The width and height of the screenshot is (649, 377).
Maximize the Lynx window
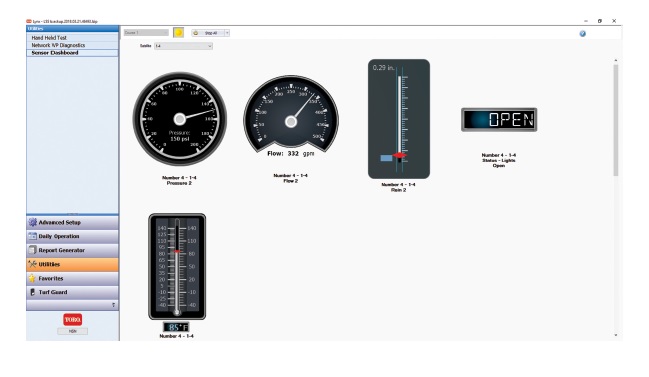coord(600,21)
